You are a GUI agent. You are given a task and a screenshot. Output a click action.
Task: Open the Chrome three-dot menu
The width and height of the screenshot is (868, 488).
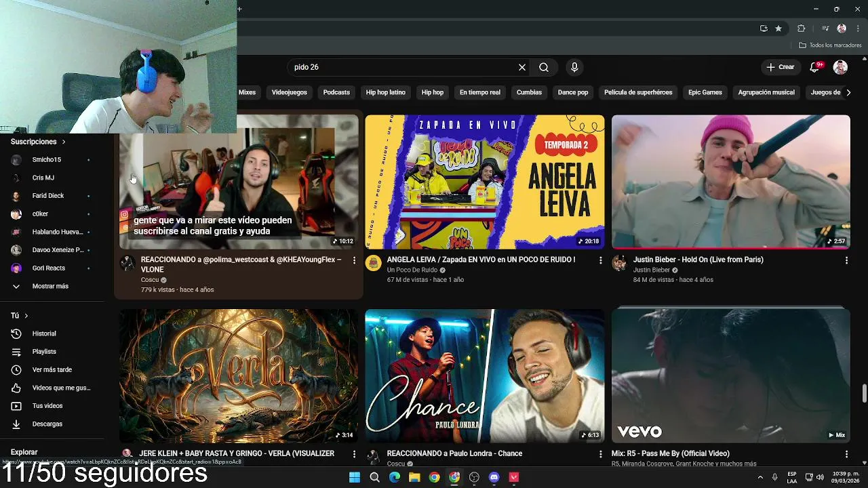[x=858, y=28]
